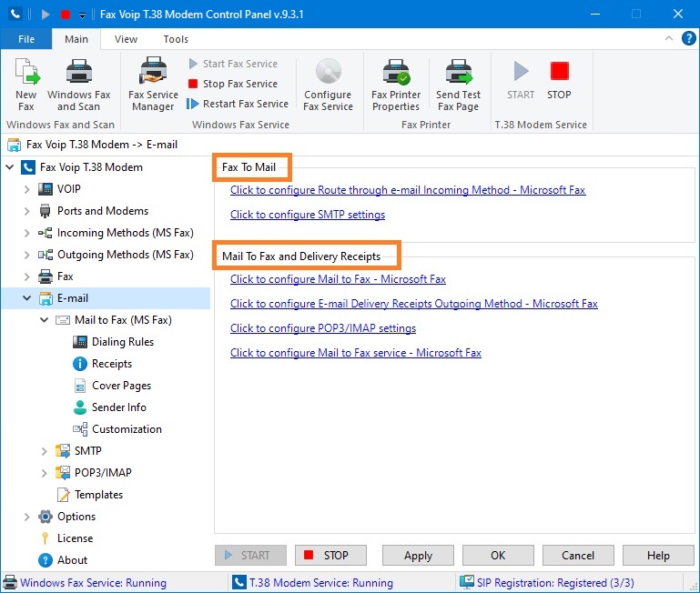Open the File menu
Screen dimensions: 700x593
pyautogui.click(x=26, y=39)
